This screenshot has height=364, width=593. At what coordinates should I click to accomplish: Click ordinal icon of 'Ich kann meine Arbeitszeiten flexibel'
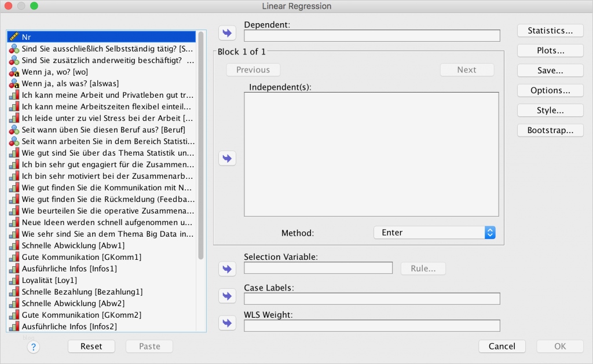pyautogui.click(x=14, y=106)
